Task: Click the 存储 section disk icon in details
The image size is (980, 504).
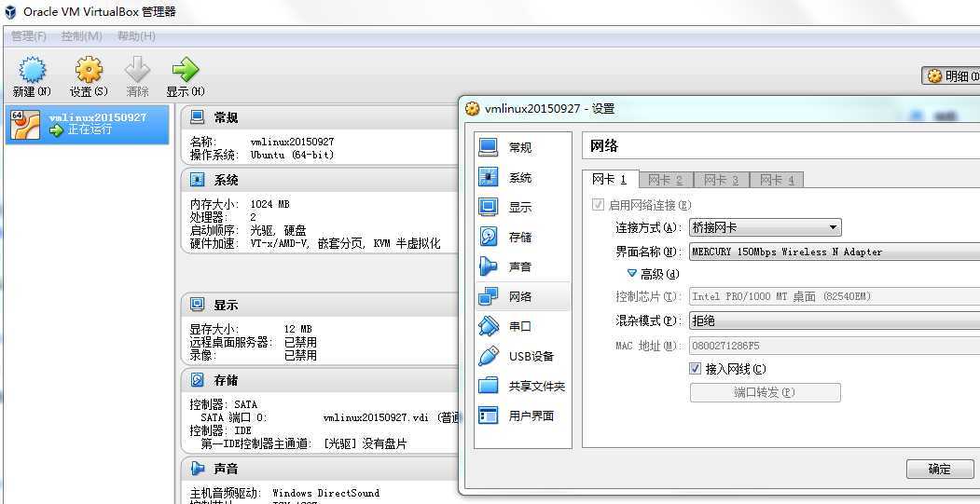Action: pos(198,380)
